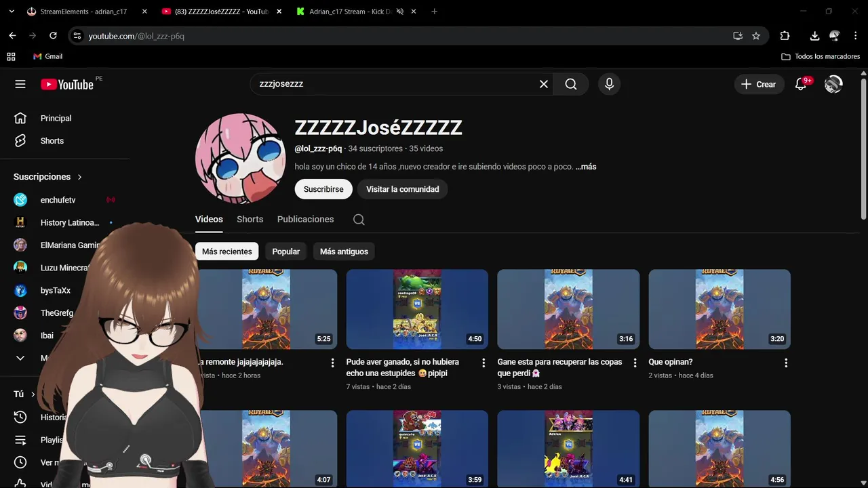Unmute the Kick tab audio icon
This screenshot has height=488, width=868.
click(400, 12)
